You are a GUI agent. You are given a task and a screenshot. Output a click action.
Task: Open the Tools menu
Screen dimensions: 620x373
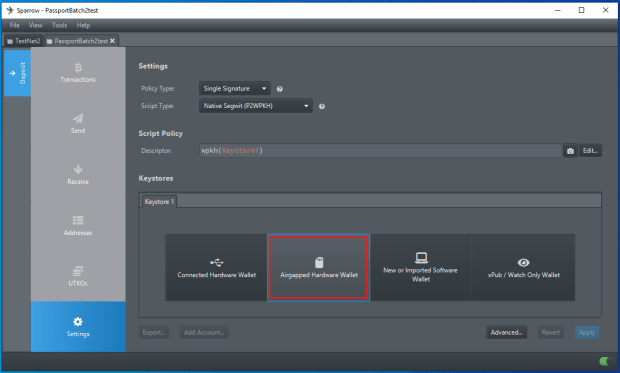(59, 25)
